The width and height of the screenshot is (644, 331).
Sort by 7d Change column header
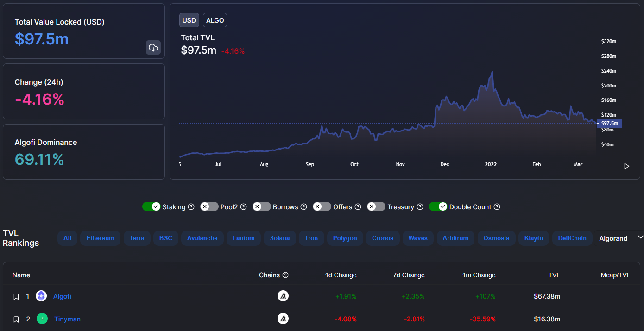[x=409, y=275]
